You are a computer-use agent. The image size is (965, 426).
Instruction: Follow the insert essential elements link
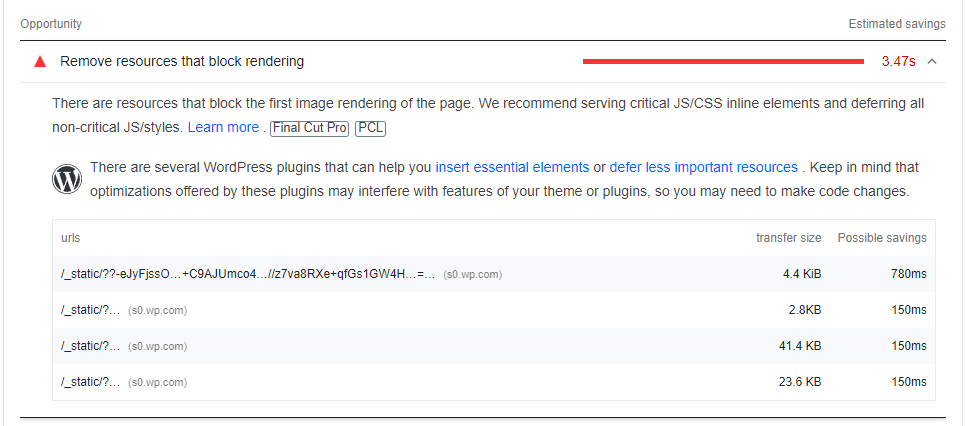[x=512, y=167]
